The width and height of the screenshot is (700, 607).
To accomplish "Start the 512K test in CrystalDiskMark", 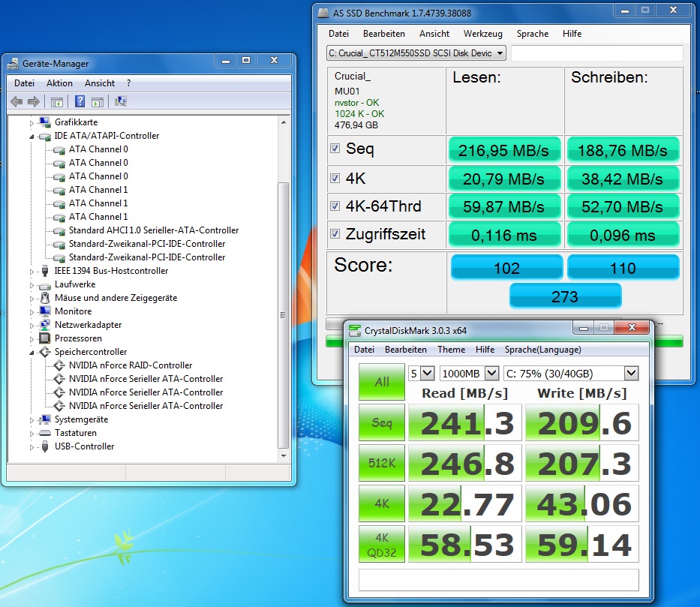I will click(x=382, y=463).
